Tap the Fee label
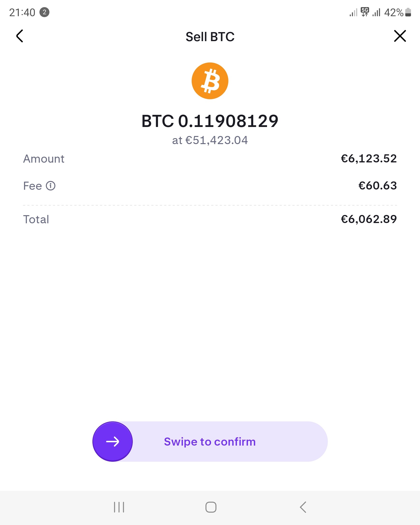Viewport: 420px width, 525px height. point(33,186)
